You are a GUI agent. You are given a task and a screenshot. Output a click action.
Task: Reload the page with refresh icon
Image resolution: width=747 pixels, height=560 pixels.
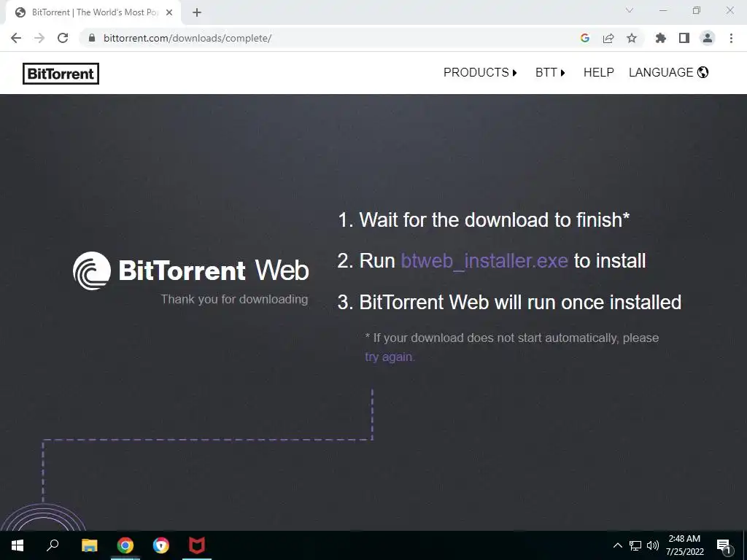point(63,38)
